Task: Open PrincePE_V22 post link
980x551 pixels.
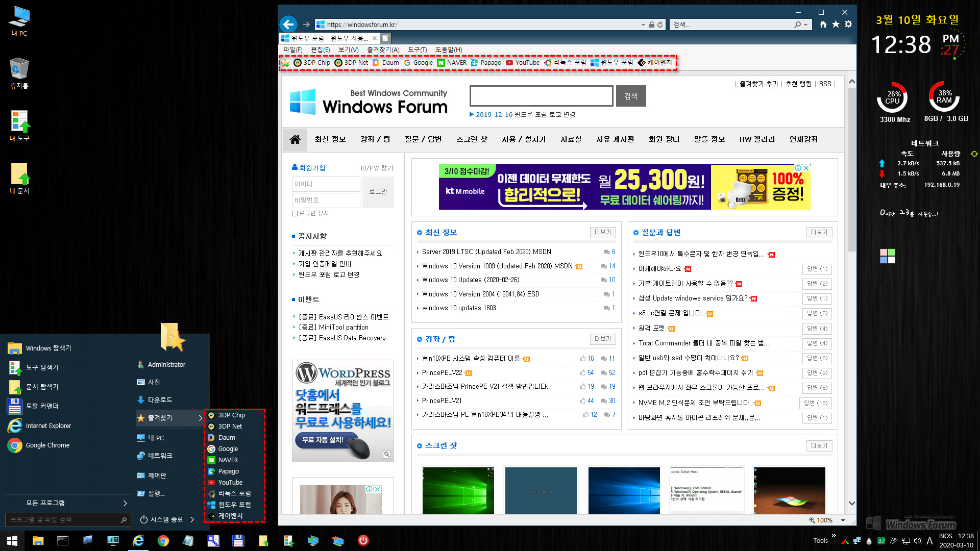Action: [x=442, y=373]
